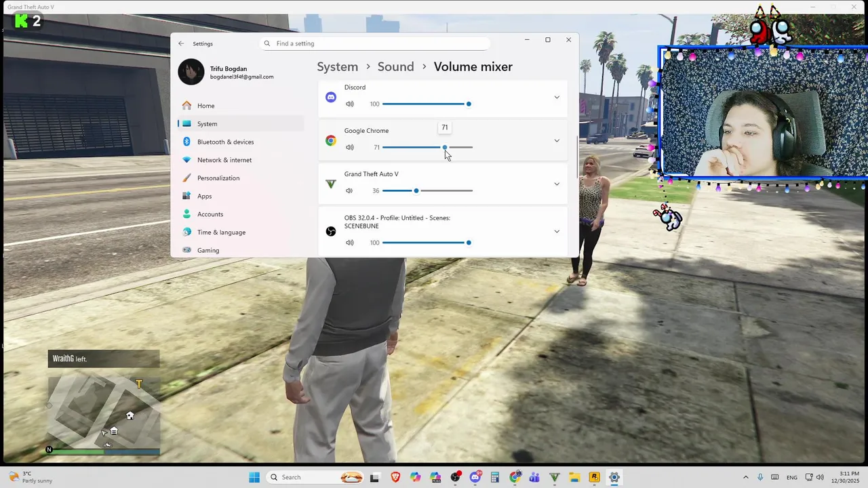The width and height of the screenshot is (868, 488).
Task: Switch to Discord on the taskbar
Action: 475,477
